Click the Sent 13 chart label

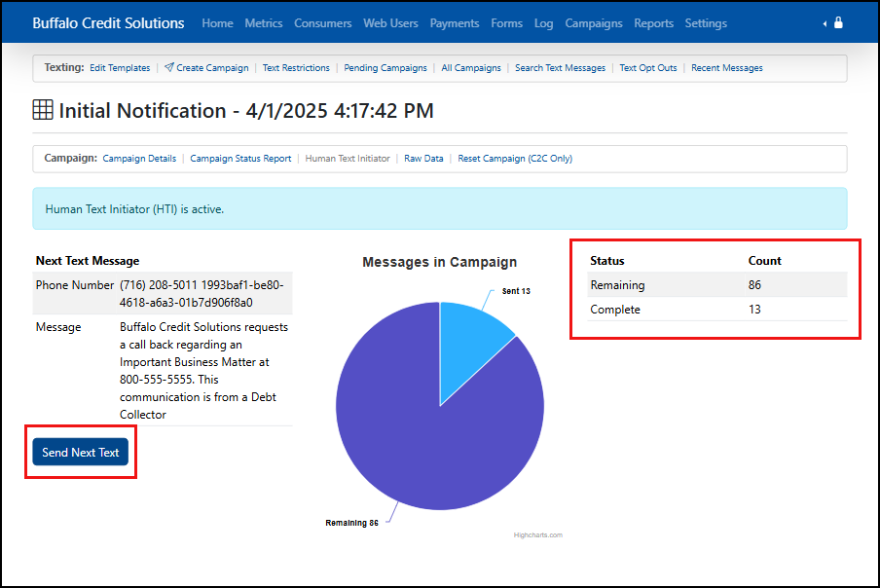click(x=516, y=291)
